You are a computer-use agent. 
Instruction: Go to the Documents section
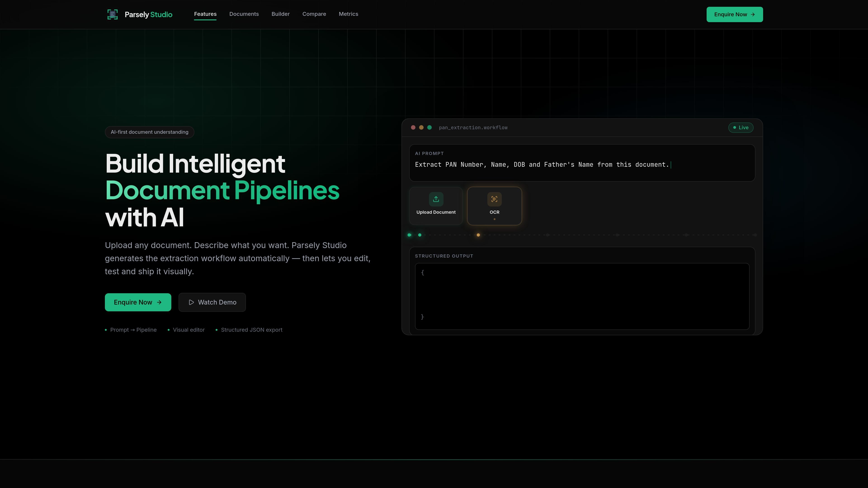(x=244, y=14)
